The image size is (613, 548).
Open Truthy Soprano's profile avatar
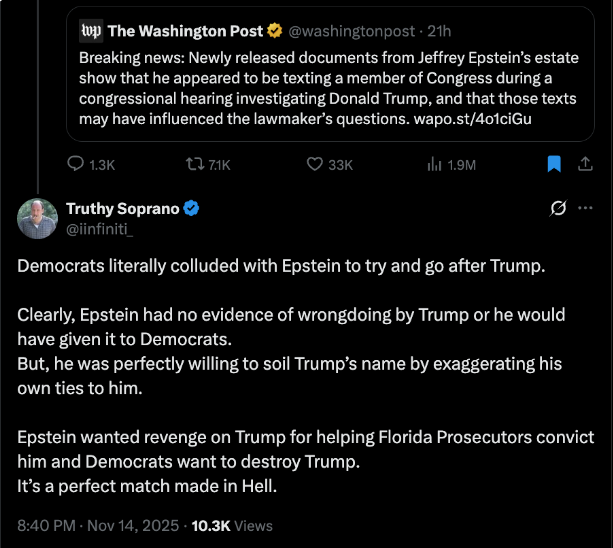click(x=37, y=218)
